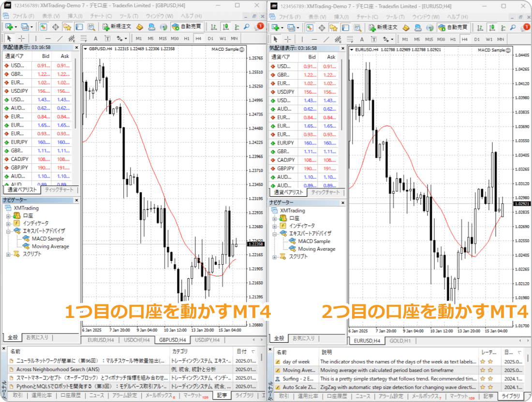Screen dimensions: 532x402
Task: Click the left window terminal list scrollbar
Action: coord(261,358)
